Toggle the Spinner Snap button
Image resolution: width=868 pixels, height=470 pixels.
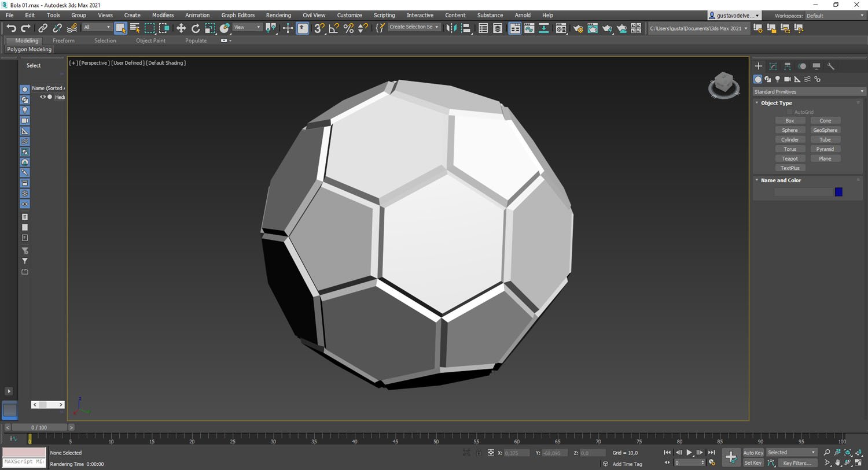363,28
